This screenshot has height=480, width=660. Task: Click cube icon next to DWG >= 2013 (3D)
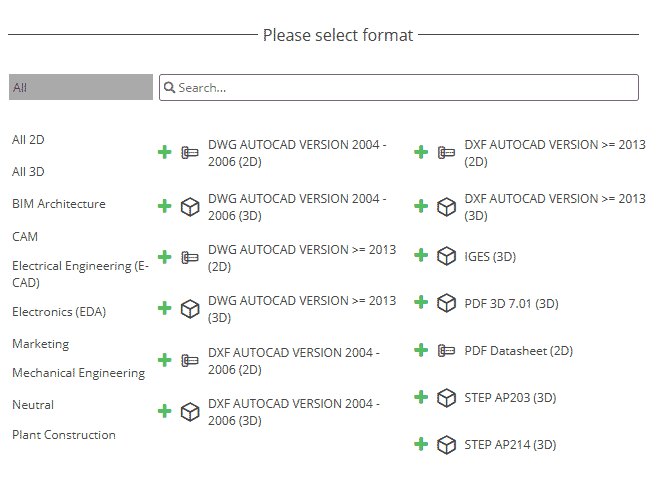click(x=190, y=309)
